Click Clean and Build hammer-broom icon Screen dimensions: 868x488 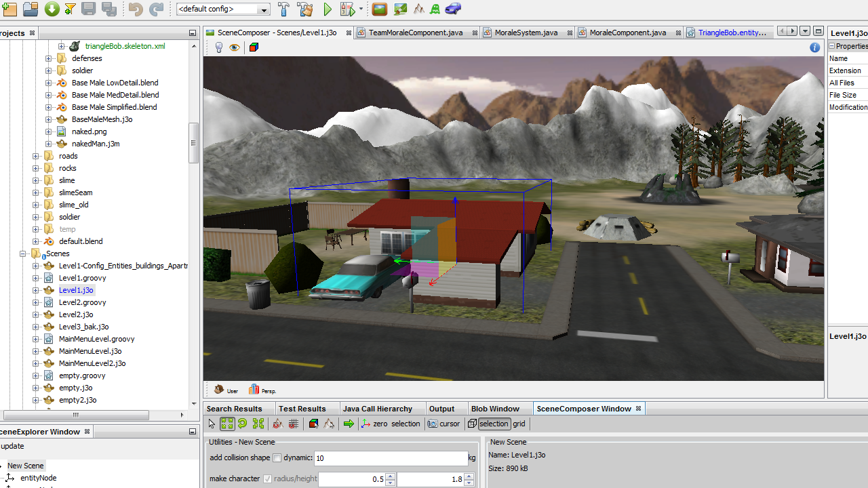click(x=305, y=9)
